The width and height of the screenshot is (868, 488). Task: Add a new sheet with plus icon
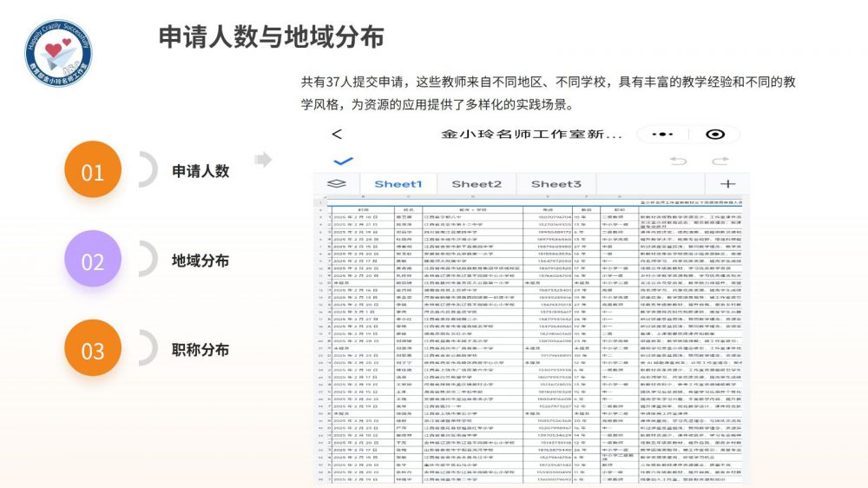(x=727, y=184)
